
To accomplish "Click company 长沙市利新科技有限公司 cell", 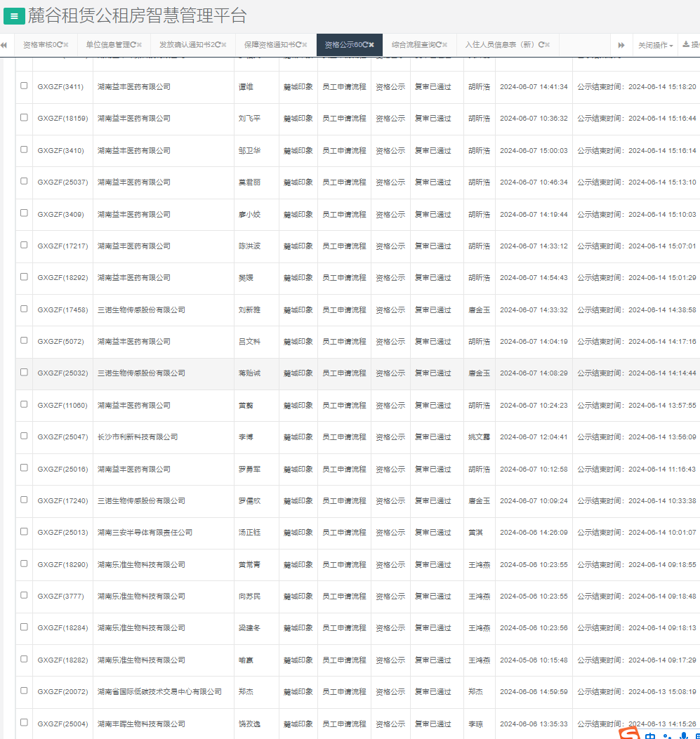I will [138, 437].
